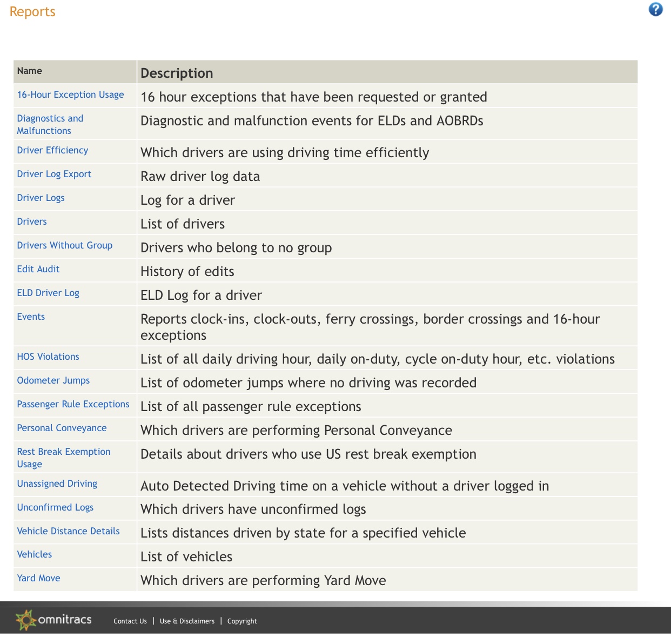Select 'Auto Detected Driving time' description text

345,486
